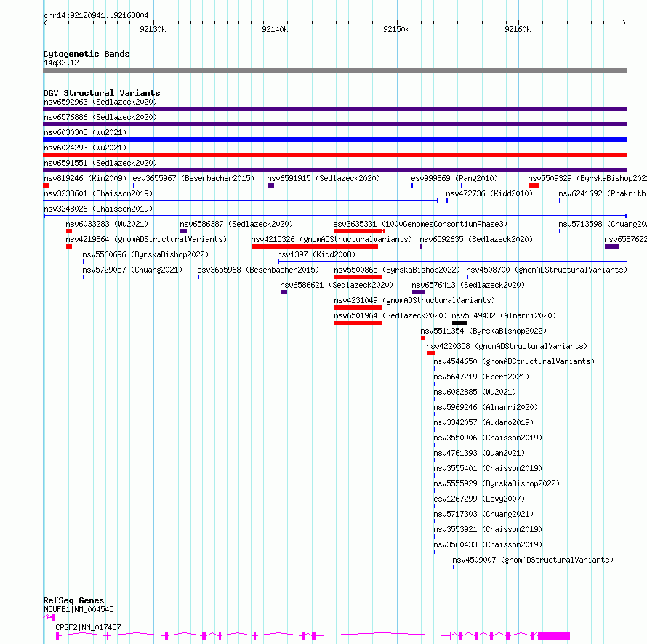
Task: Click nsv5560696 (ByrskaBishop2022) label
Action: [x=145, y=254]
